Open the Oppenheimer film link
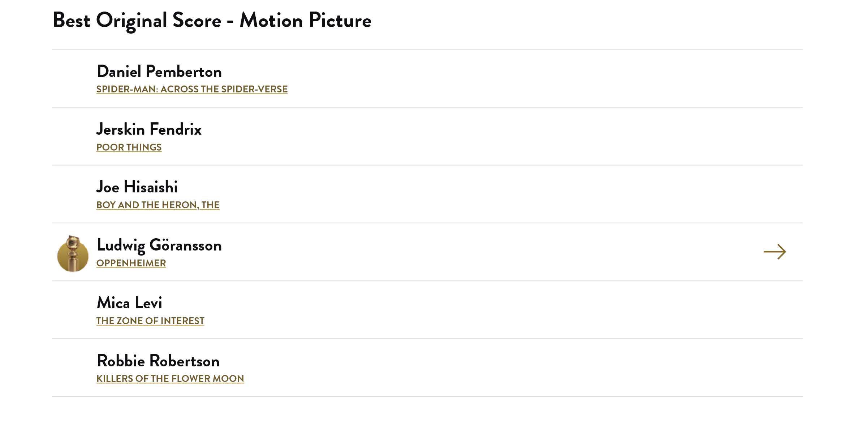The image size is (868, 427). pyautogui.click(x=131, y=263)
